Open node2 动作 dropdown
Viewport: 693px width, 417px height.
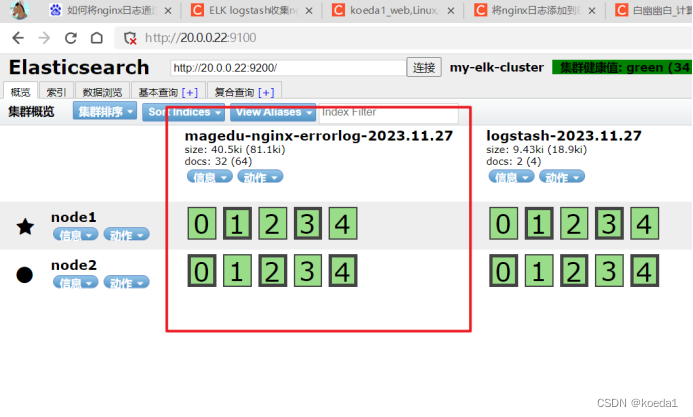pyautogui.click(x=126, y=282)
